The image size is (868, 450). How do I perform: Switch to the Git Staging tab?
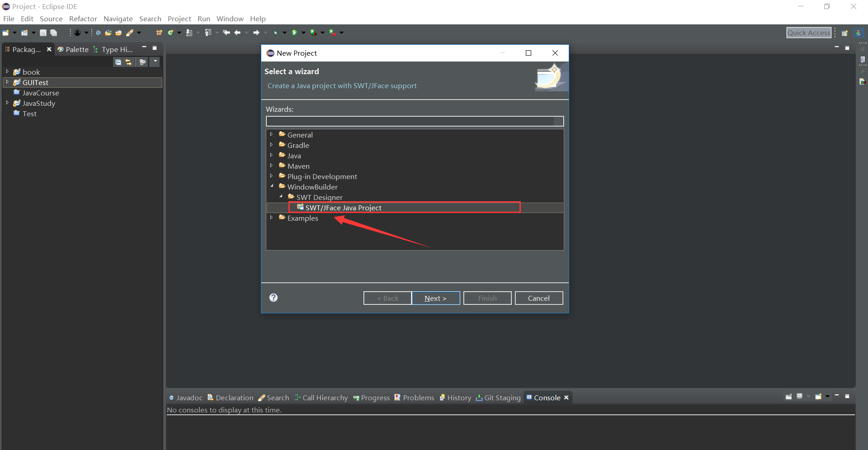tap(502, 398)
